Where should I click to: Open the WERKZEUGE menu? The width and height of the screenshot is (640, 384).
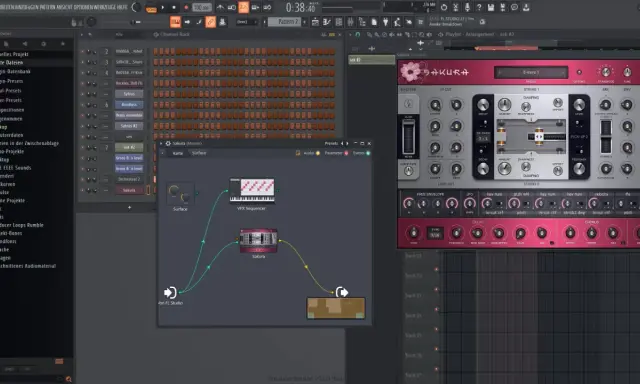tap(104, 7)
